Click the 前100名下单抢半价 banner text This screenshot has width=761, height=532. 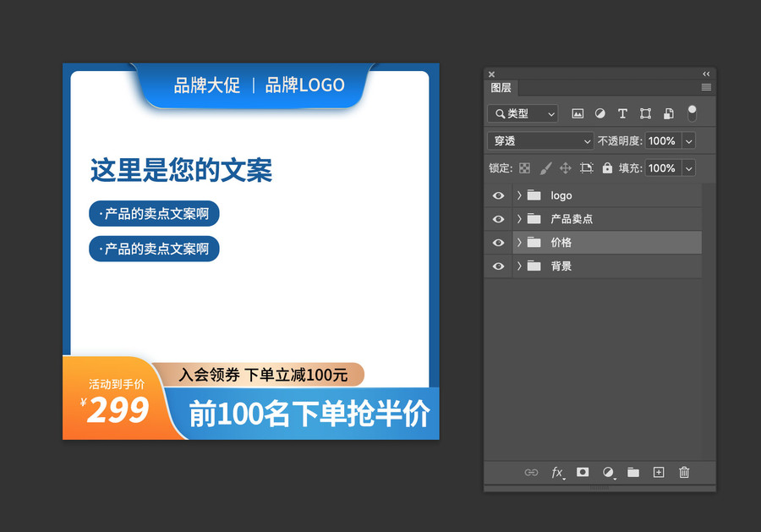click(x=309, y=414)
